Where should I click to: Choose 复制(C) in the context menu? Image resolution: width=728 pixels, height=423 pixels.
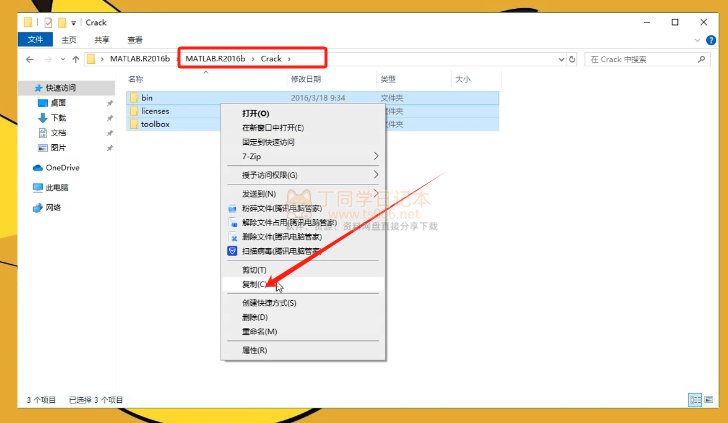(x=303, y=284)
